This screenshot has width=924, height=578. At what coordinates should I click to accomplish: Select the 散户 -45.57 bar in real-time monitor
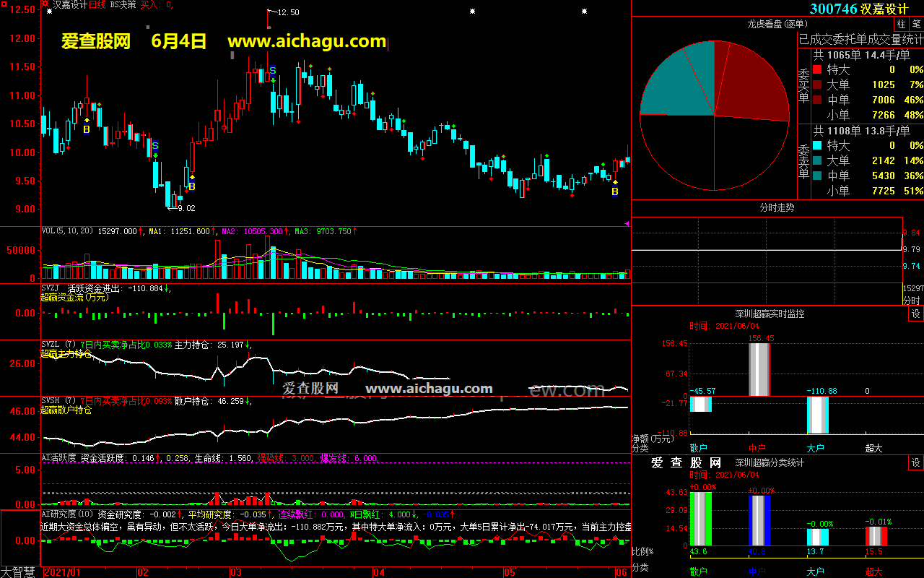(701, 405)
